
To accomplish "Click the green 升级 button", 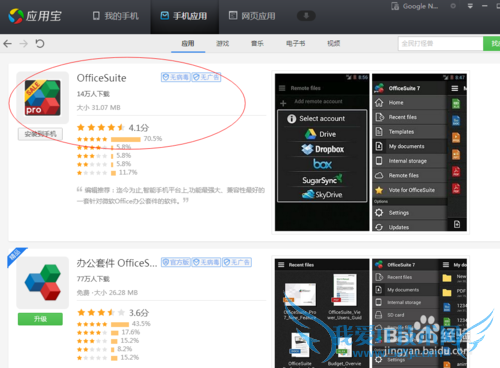I will click(x=40, y=319).
